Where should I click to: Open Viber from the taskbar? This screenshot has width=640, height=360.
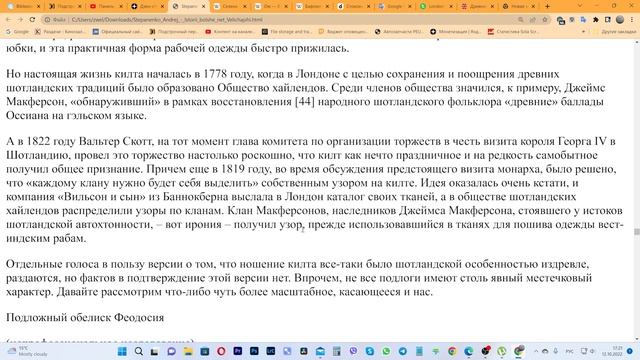(353, 351)
